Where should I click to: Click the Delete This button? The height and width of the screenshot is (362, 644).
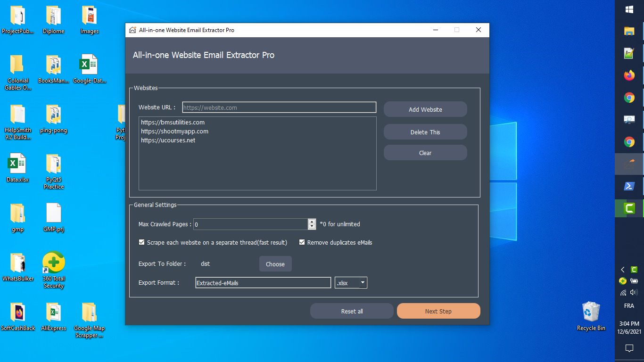425,132
